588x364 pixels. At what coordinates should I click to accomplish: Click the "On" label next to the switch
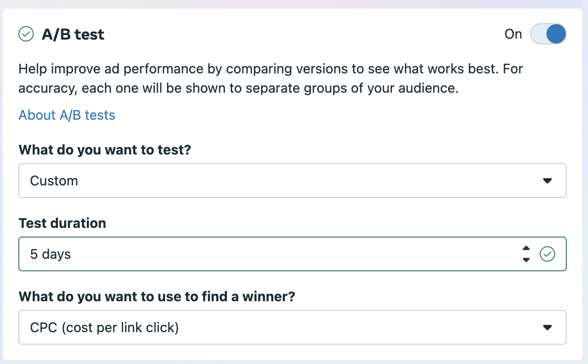[513, 34]
